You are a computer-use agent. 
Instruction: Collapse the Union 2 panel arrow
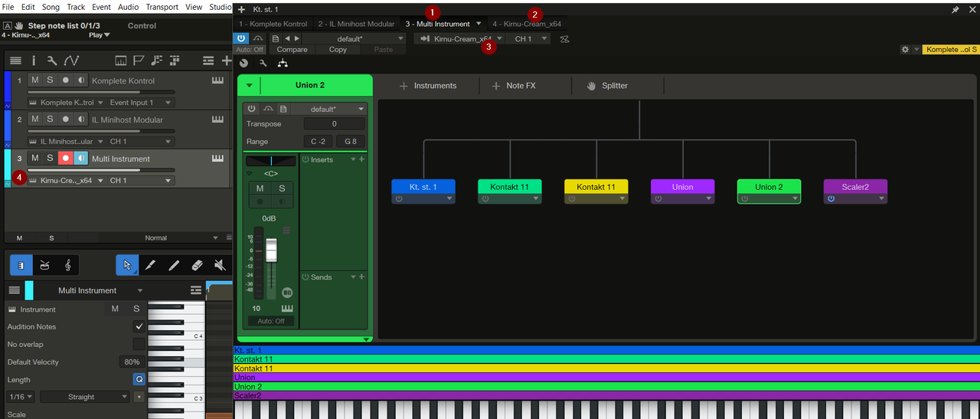point(249,85)
